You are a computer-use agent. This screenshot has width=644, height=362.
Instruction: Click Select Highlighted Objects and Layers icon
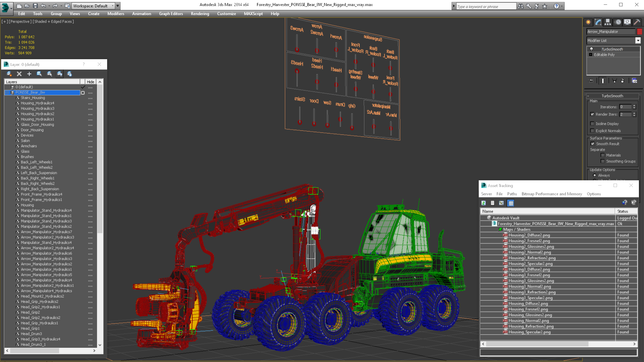[39, 74]
